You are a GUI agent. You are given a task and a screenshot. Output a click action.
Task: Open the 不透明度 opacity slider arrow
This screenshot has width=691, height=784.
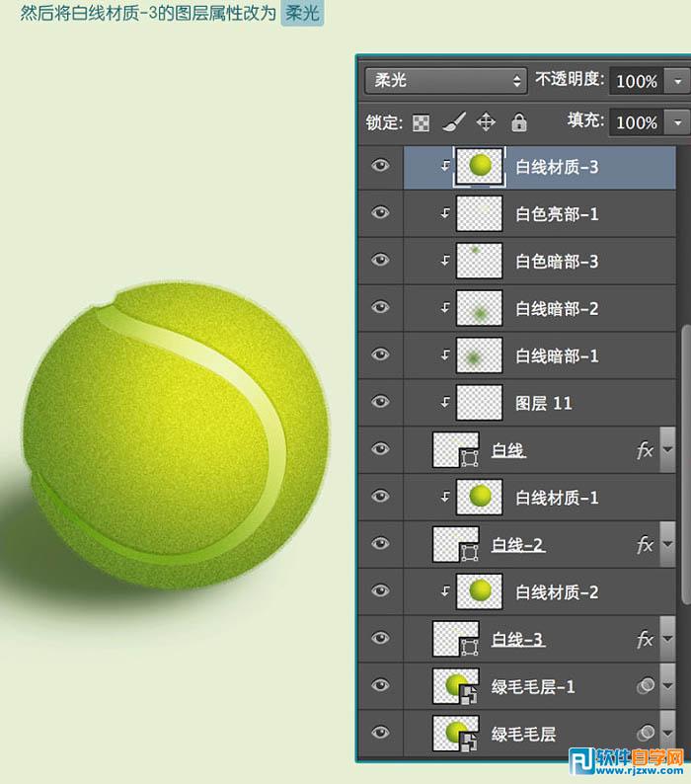(x=677, y=81)
